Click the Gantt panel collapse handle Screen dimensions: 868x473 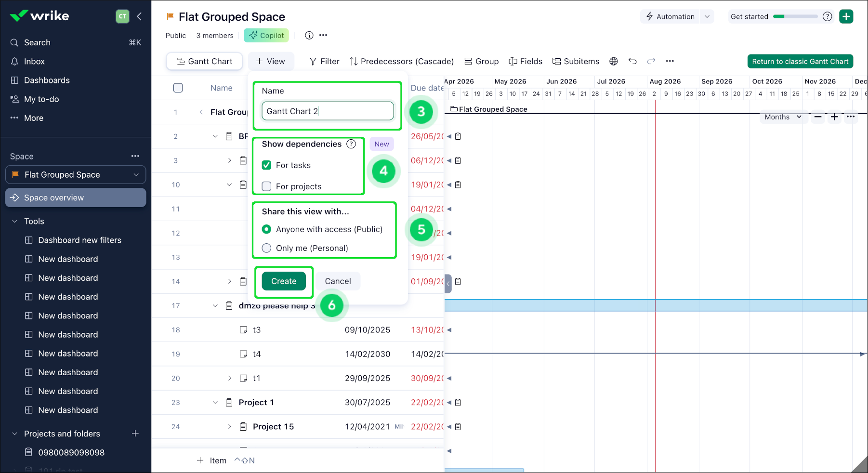(448, 284)
